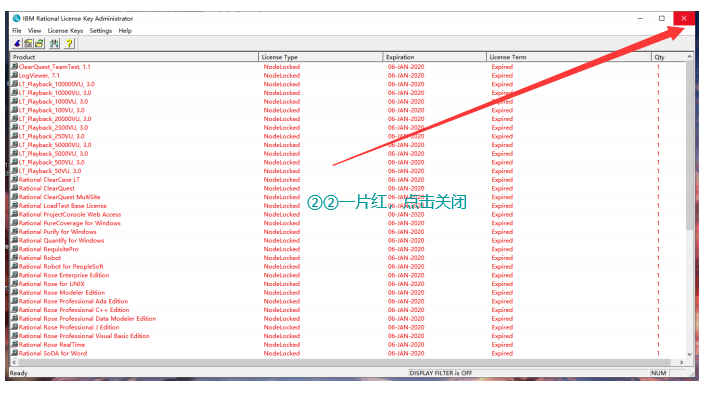Viewport: 706px width, 398px height.
Task: Select the LT_Playback_10000VU, 3.0 row
Action: [x=348, y=93]
